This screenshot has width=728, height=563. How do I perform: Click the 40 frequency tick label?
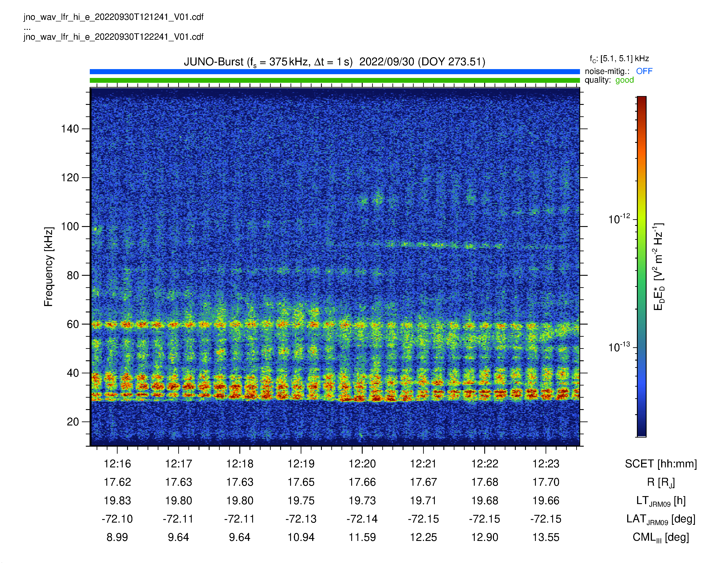tap(73, 373)
